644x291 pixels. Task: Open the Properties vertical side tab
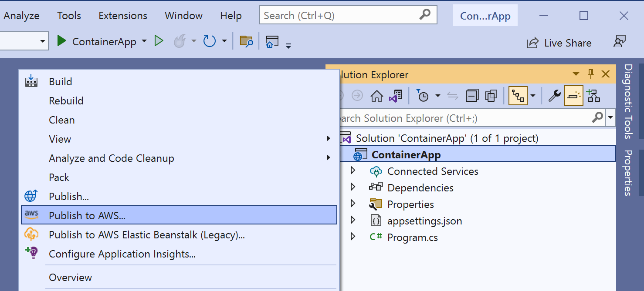pyautogui.click(x=628, y=173)
